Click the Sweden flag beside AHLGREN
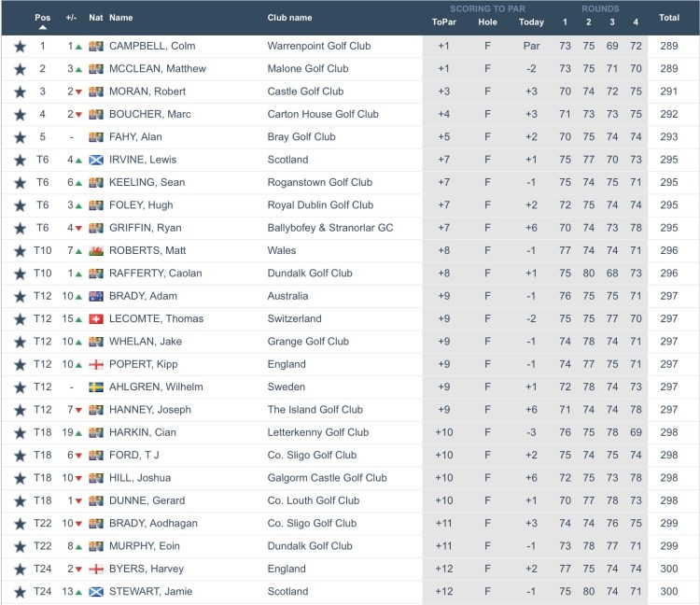Viewport: 700px width, 605px height. [95, 387]
